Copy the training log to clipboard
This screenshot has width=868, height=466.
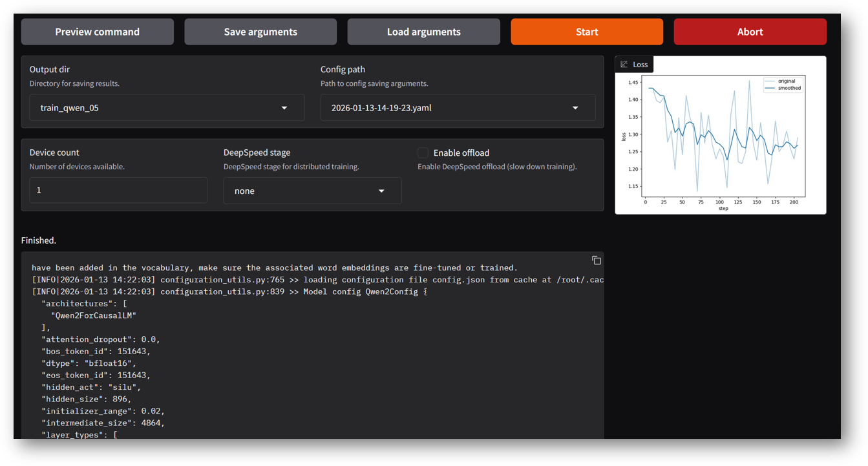595,260
